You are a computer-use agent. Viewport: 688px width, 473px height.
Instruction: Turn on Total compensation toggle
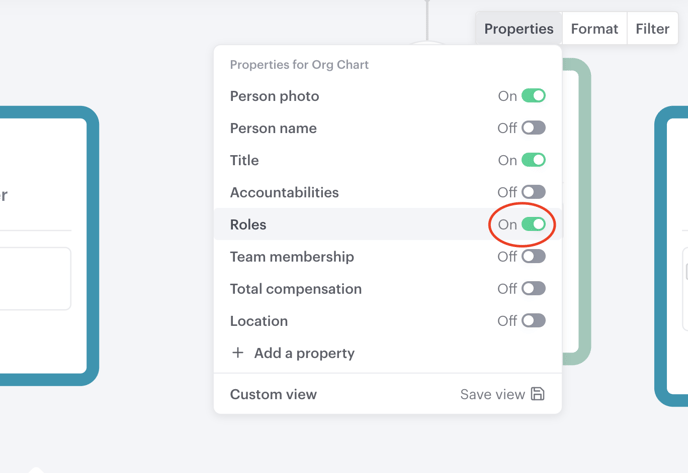(534, 288)
